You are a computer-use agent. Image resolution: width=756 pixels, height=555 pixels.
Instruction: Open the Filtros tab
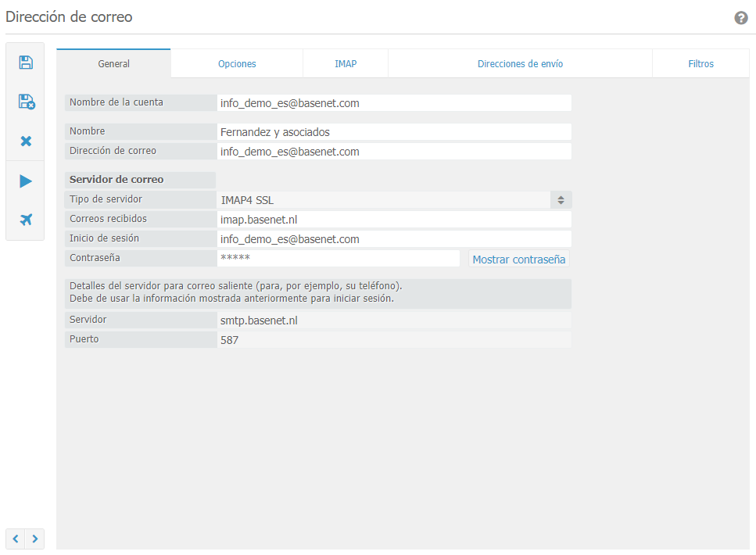tap(700, 64)
